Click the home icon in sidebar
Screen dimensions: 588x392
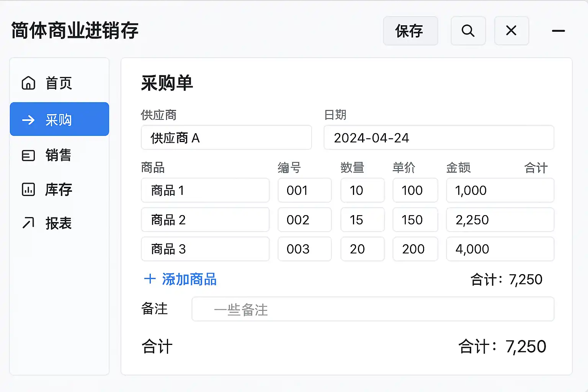(28, 83)
